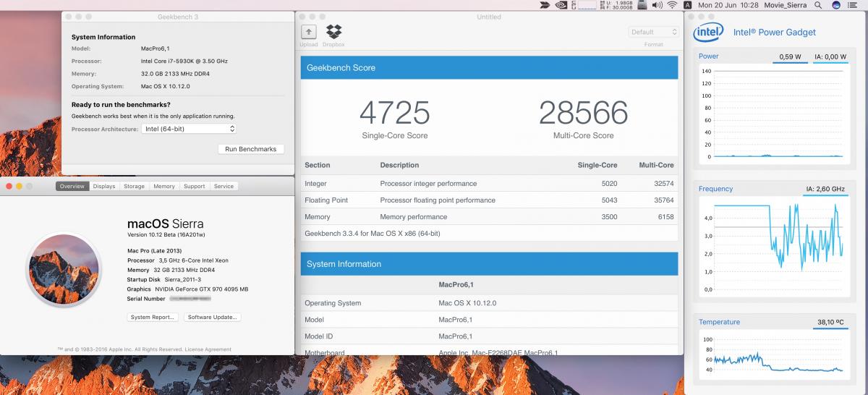The height and width of the screenshot is (395, 868).
Task: Click the Memory performance row
Action: tap(490, 216)
